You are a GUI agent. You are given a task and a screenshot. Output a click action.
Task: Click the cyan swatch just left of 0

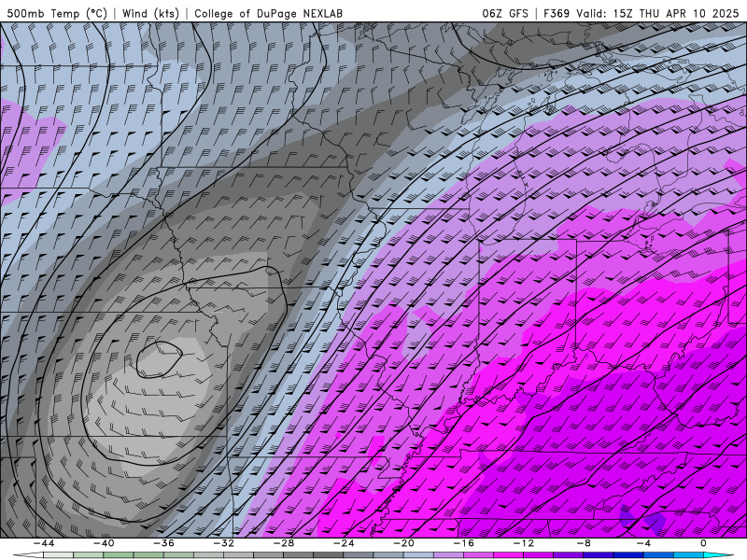point(688,555)
